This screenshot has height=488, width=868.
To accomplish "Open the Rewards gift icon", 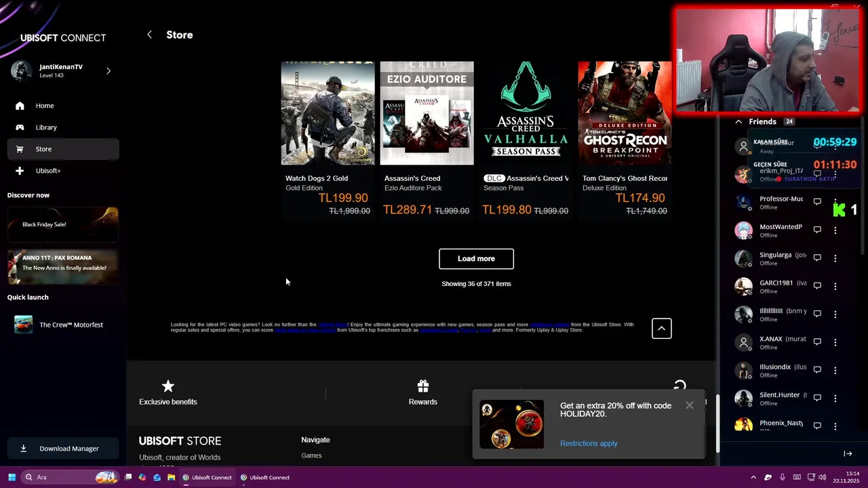I will 423,386.
